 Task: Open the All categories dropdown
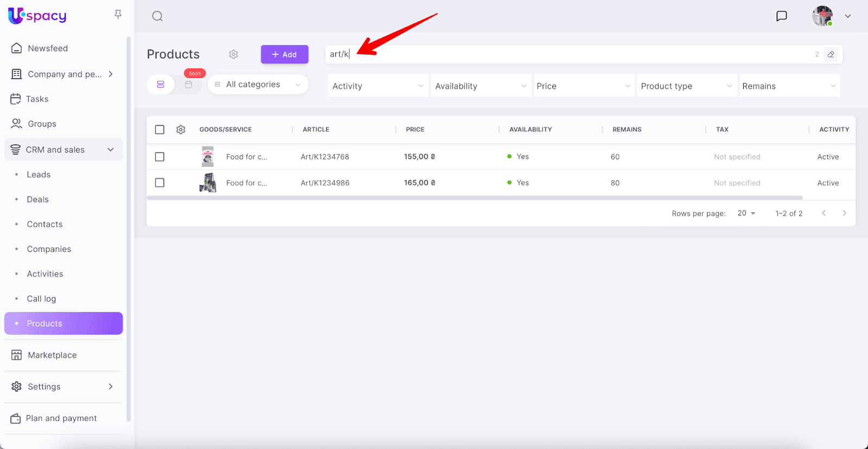tap(258, 85)
